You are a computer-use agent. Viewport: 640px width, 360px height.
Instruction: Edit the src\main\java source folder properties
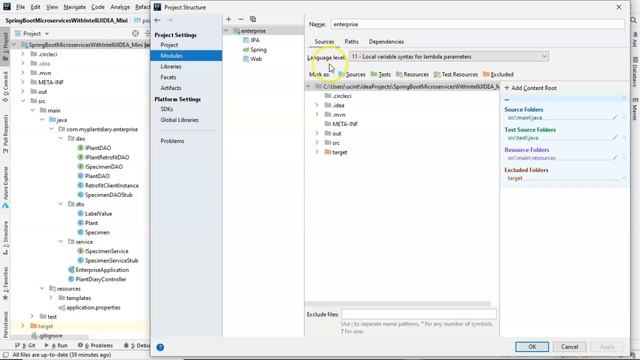point(615,118)
